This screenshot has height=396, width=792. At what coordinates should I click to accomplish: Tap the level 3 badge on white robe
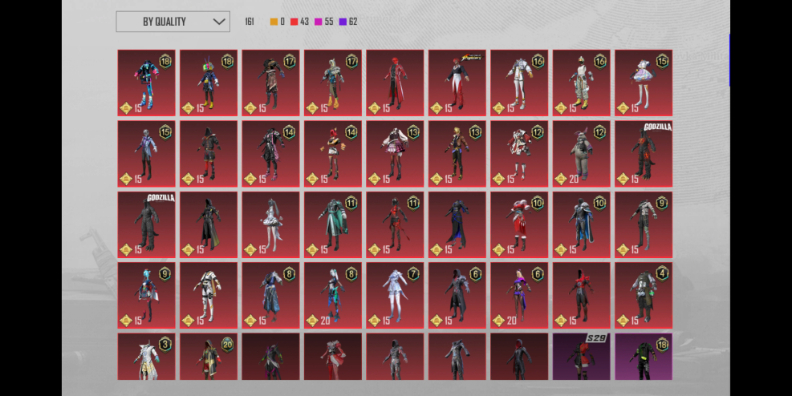tap(165, 344)
